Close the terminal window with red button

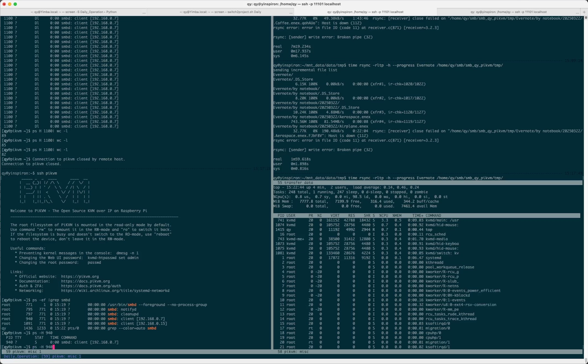coord(4,4)
